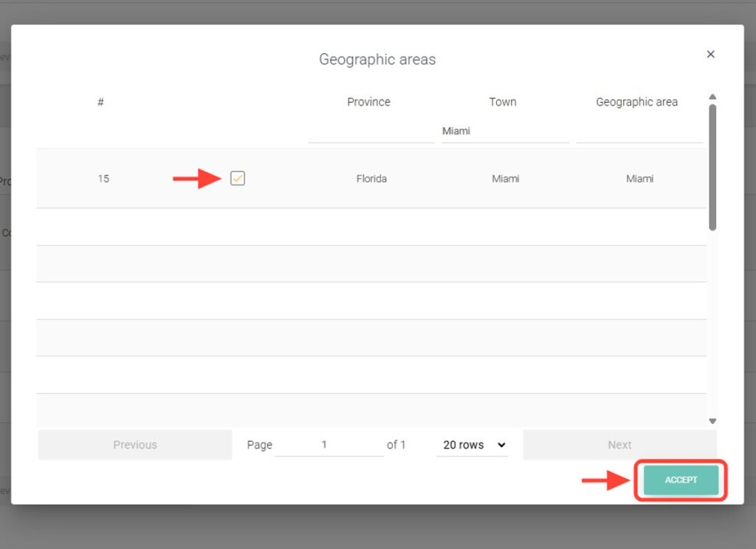Click the scrollbar down arrow
The width and height of the screenshot is (756, 549).
click(712, 420)
